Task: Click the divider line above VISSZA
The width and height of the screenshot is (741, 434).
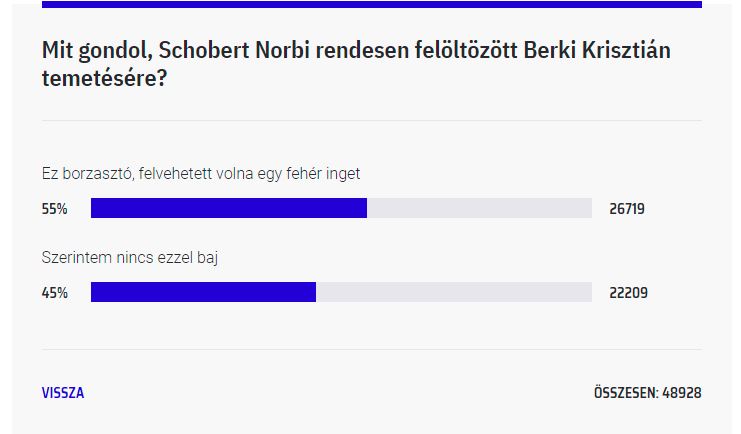Action: click(x=372, y=350)
